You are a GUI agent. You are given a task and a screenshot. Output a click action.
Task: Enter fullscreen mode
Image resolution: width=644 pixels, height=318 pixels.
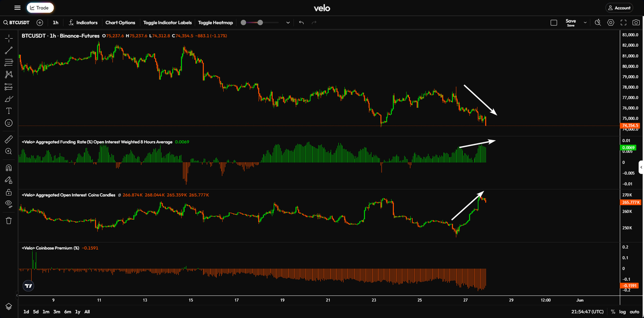(623, 23)
